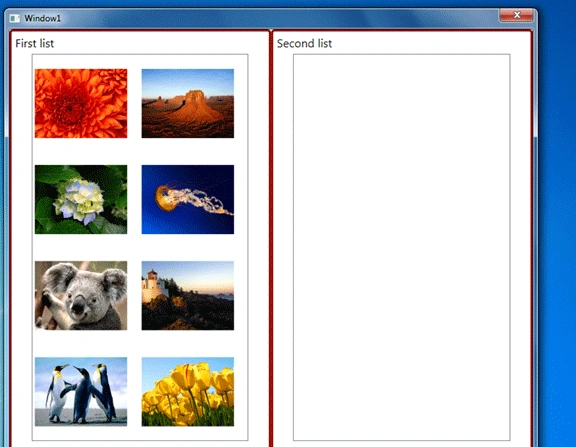The width and height of the screenshot is (576, 447).
Task: Select the koala picture thumbnail
Action: (x=81, y=296)
